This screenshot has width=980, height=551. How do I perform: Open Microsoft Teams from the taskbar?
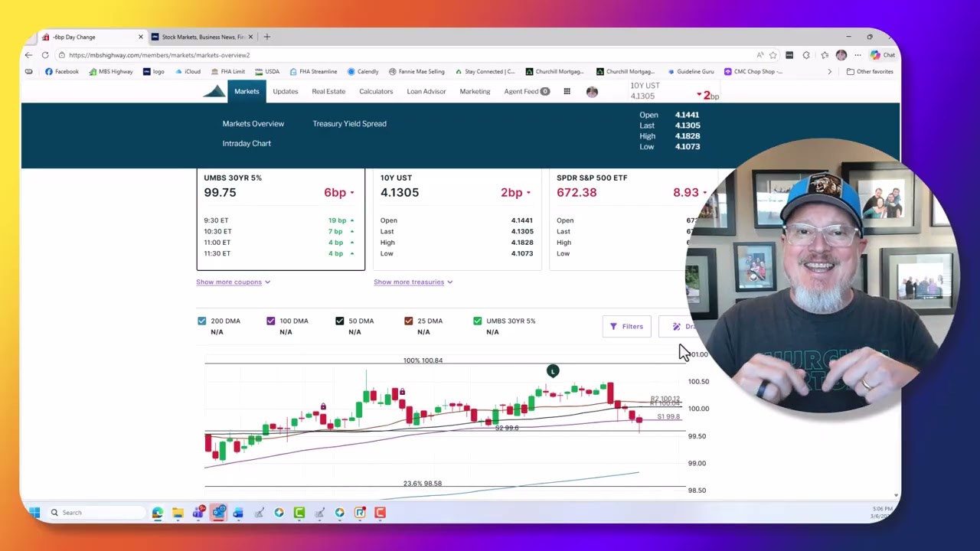tap(198, 513)
